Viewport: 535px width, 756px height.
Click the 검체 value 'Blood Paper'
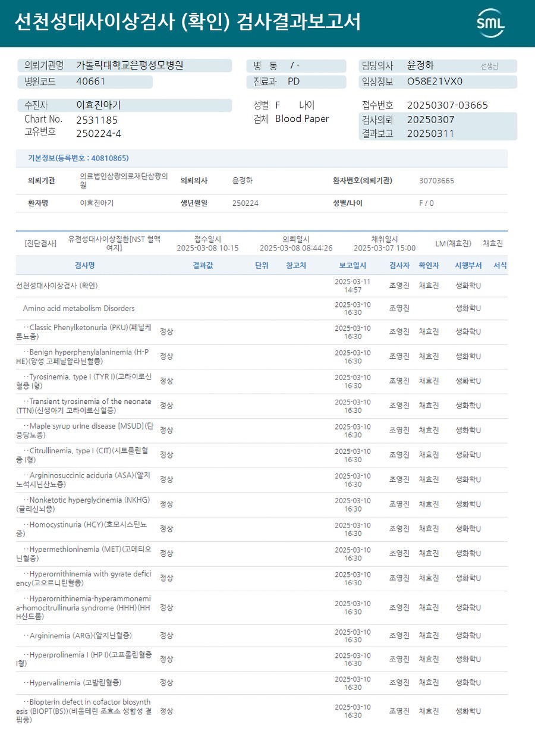tap(302, 119)
